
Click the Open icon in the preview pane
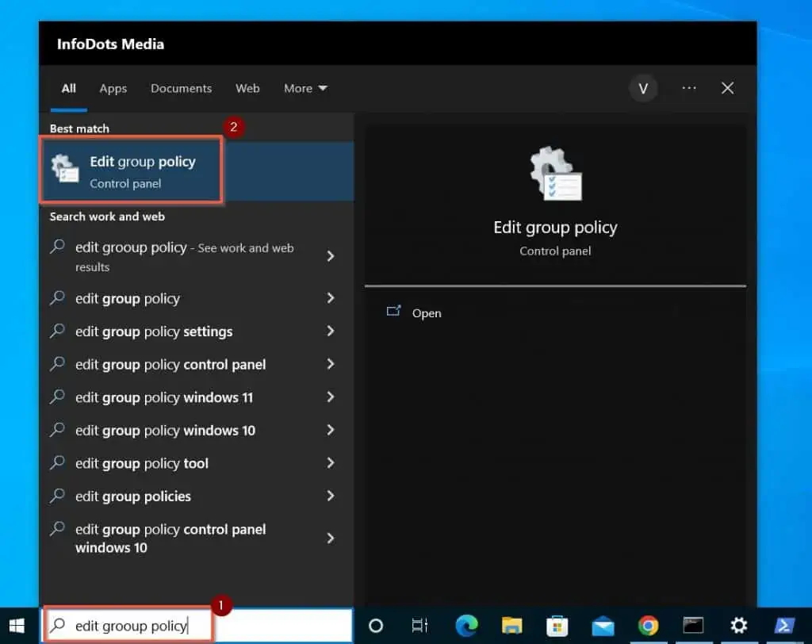393,311
